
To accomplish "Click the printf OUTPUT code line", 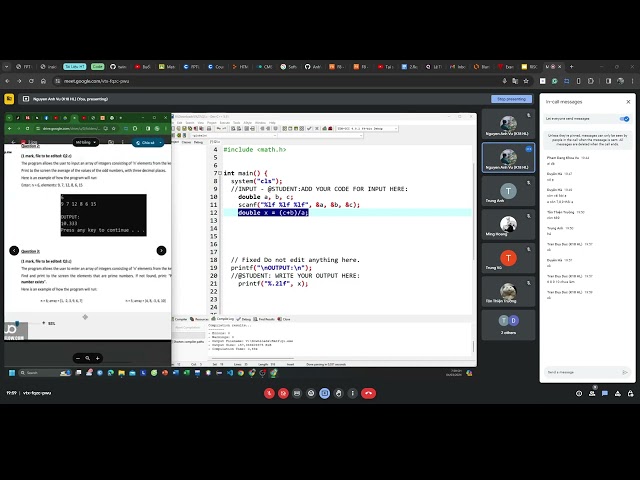I will pyautogui.click(x=271, y=268).
